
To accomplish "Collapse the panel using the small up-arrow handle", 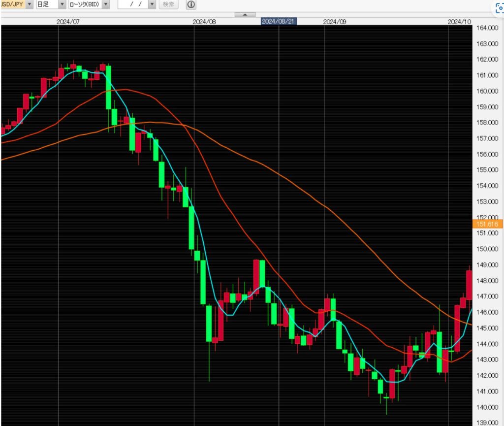I will pos(245,15).
